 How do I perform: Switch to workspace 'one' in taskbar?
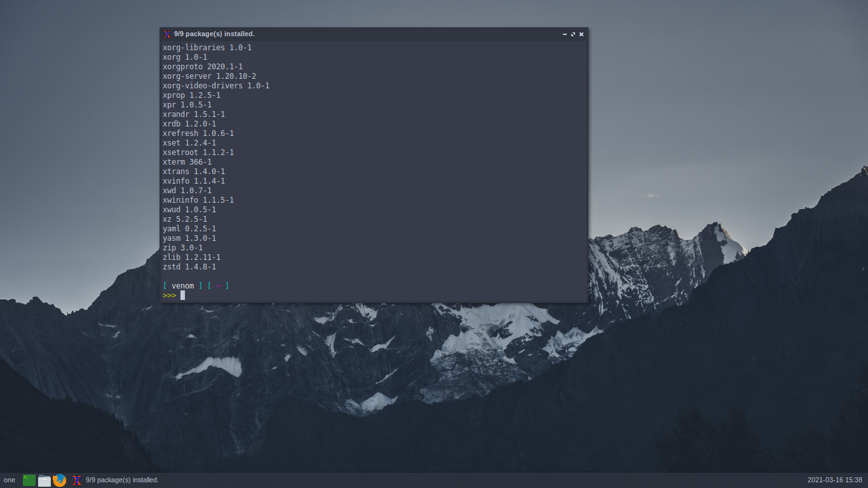pyautogui.click(x=10, y=480)
